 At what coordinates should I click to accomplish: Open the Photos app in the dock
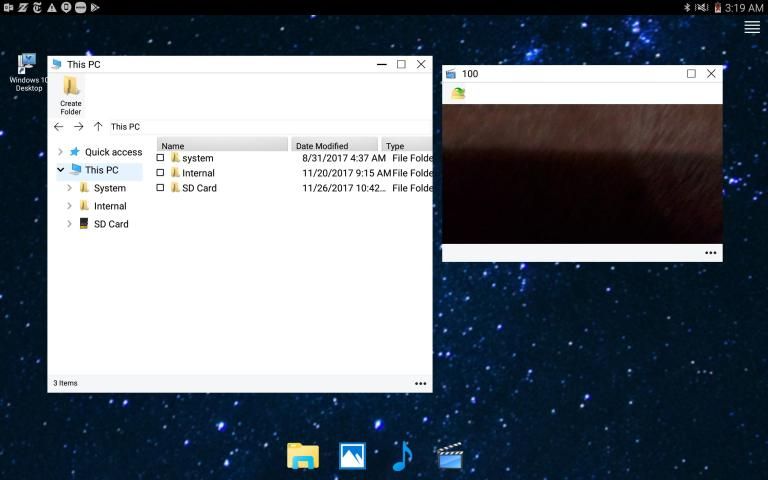[352, 456]
